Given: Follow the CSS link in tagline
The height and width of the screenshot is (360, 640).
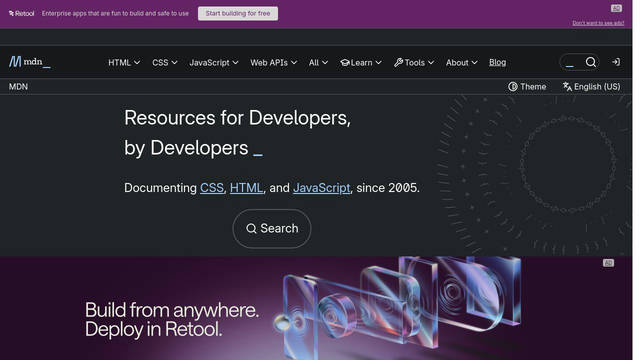Looking at the screenshot, I should pyautogui.click(x=211, y=188).
